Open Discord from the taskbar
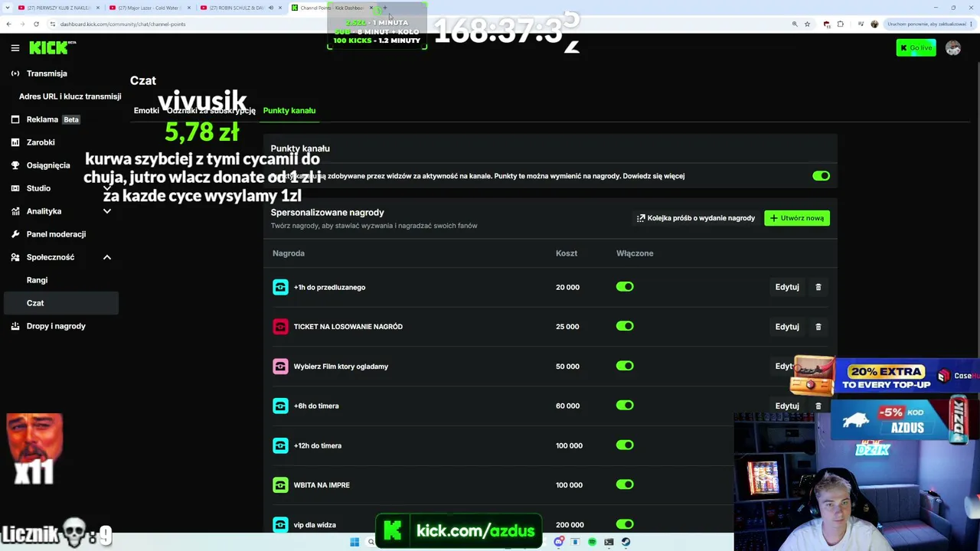The height and width of the screenshot is (551, 980). coord(559,542)
